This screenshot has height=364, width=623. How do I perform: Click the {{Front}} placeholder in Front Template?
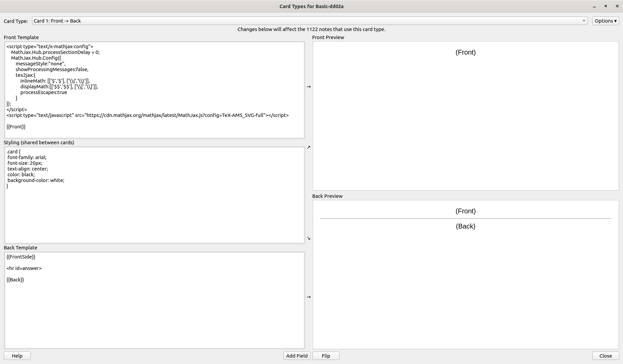click(16, 126)
